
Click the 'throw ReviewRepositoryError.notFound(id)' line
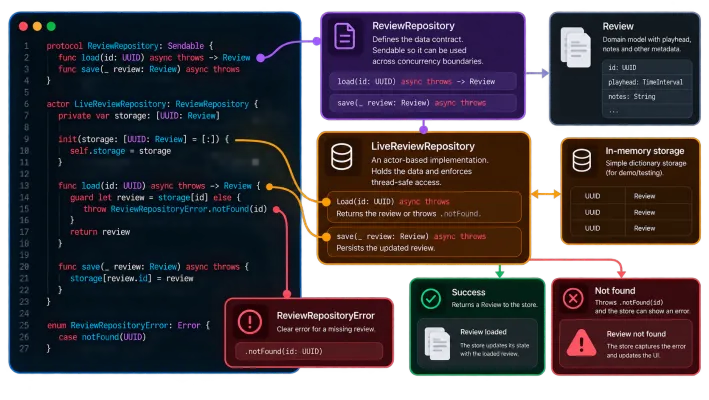point(175,209)
